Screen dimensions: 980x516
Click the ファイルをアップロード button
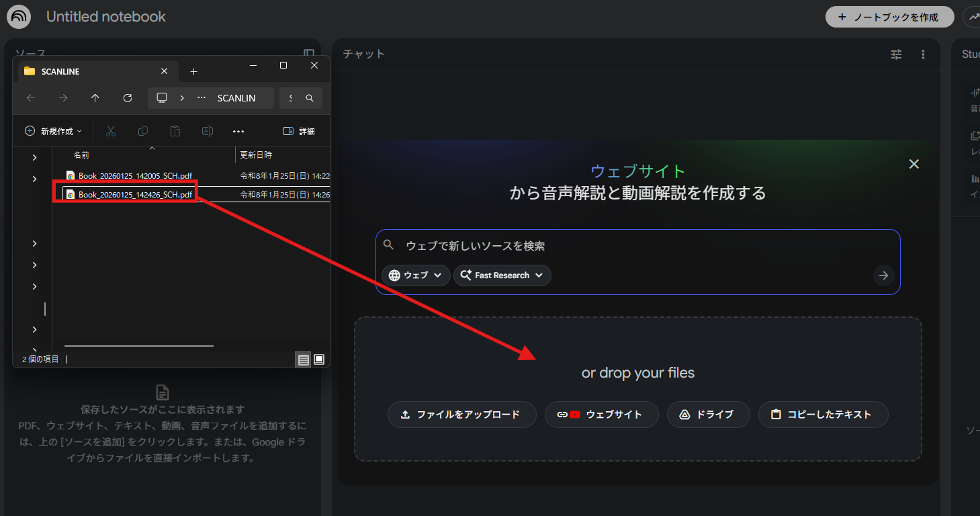pyautogui.click(x=461, y=415)
